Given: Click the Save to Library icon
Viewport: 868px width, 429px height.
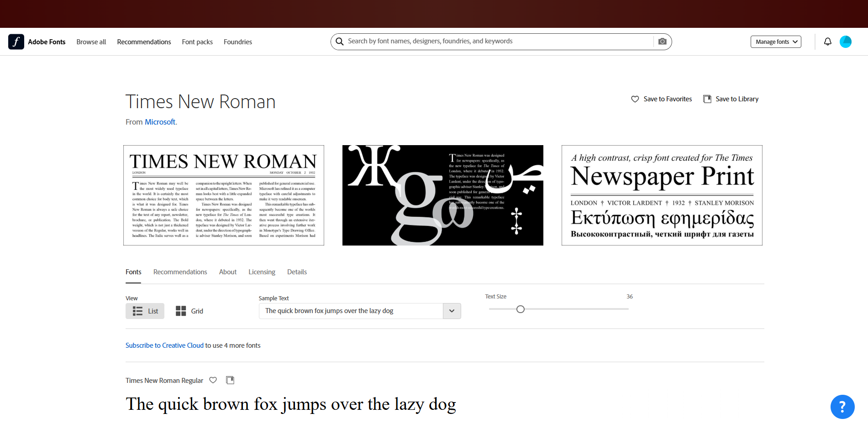Looking at the screenshot, I should pyautogui.click(x=707, y=99).
